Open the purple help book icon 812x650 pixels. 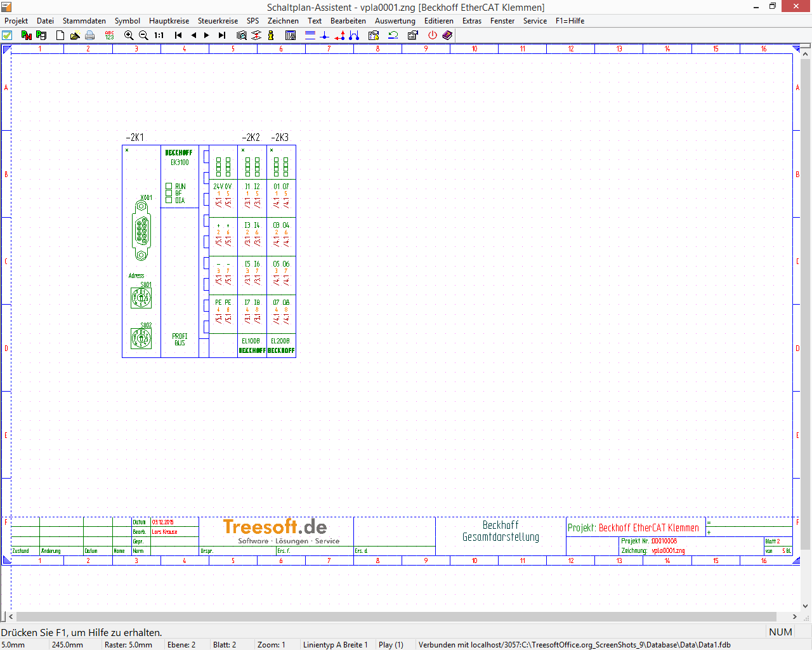coord(447,36)
